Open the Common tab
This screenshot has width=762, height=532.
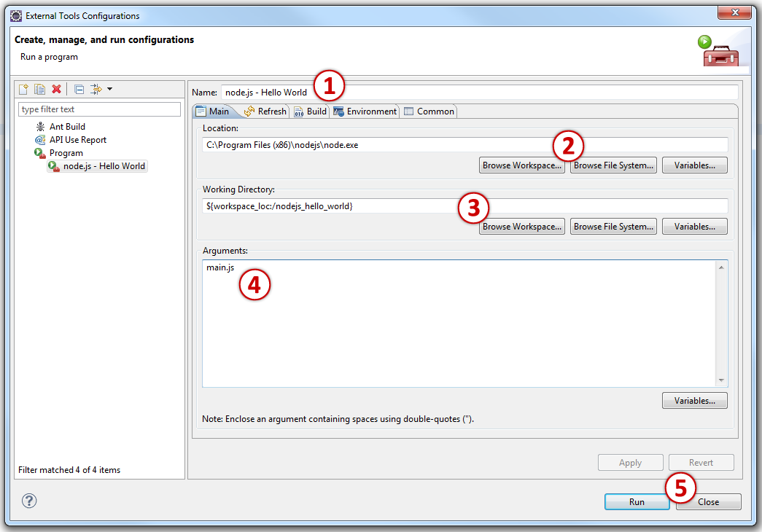pyautogui.click(x=429, y=112)
